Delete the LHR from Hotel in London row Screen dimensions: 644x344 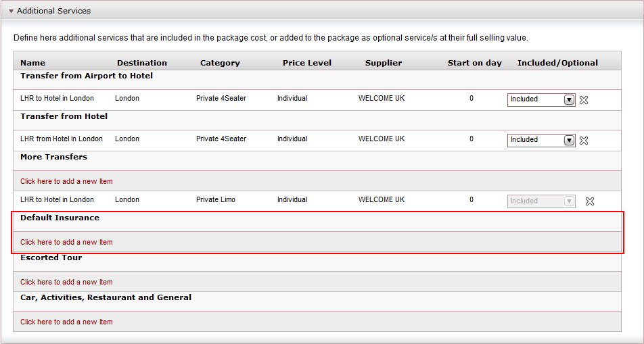[584, 141]
